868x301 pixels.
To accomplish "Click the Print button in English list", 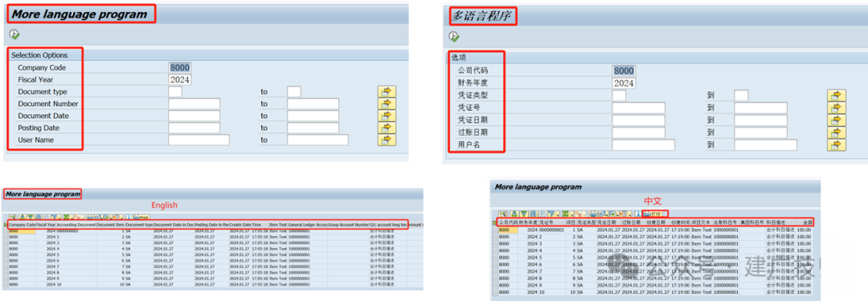I will (141, 217).
